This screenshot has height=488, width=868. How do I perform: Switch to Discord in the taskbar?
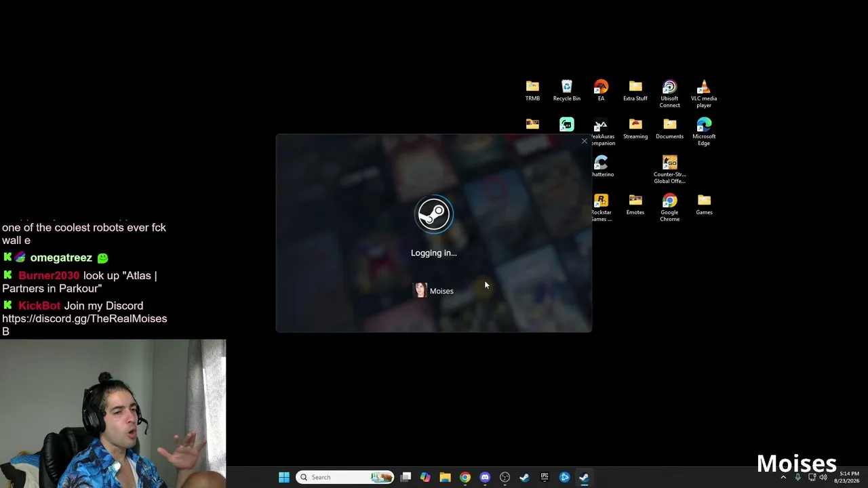[485, 477]
